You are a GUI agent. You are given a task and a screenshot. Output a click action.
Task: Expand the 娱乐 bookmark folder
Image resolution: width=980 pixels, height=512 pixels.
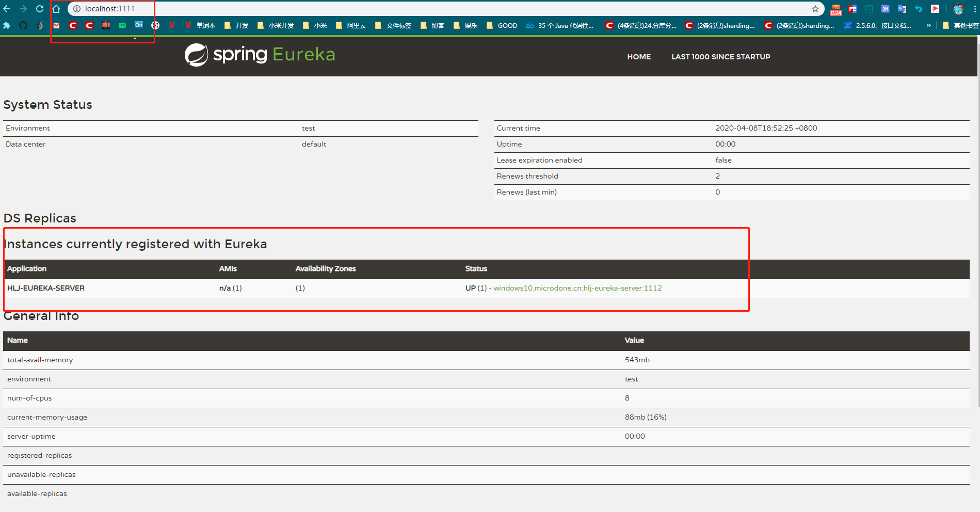[465, 25]
